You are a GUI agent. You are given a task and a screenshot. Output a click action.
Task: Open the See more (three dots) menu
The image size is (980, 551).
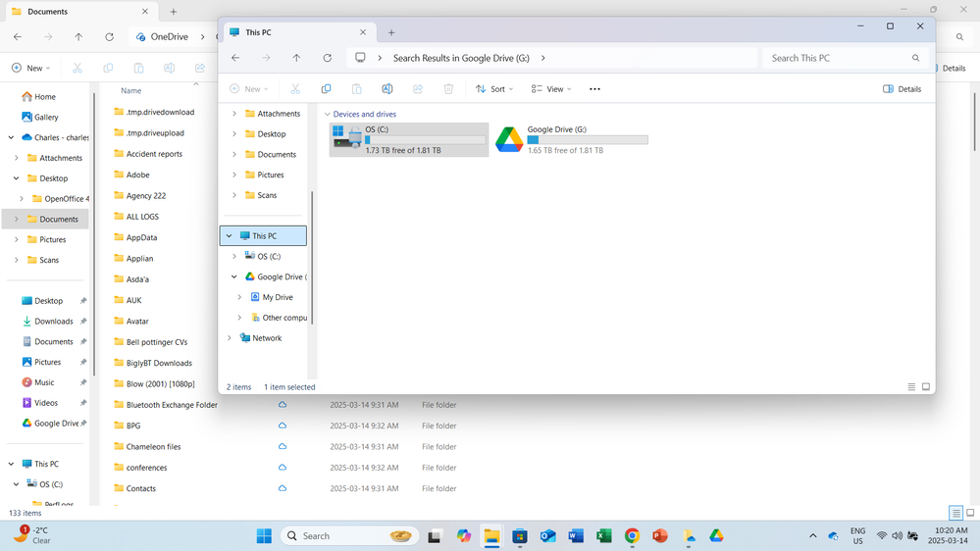(x=594, y=88)
